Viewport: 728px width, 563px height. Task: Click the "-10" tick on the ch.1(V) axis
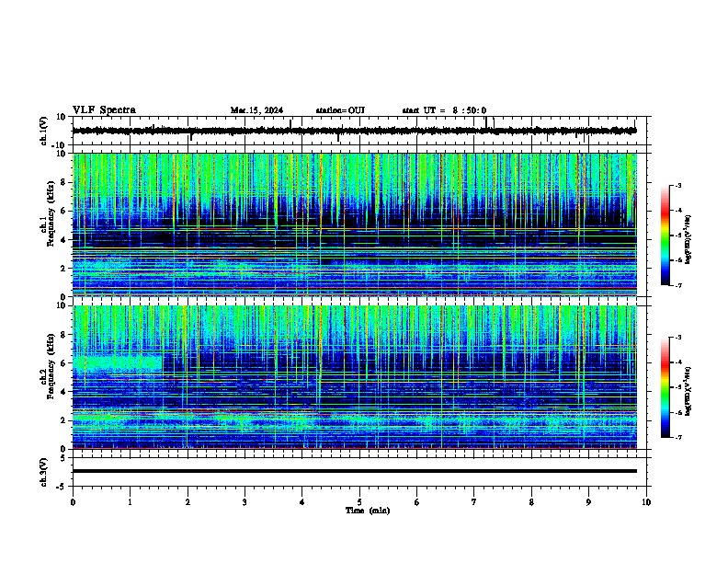[60, 145]
